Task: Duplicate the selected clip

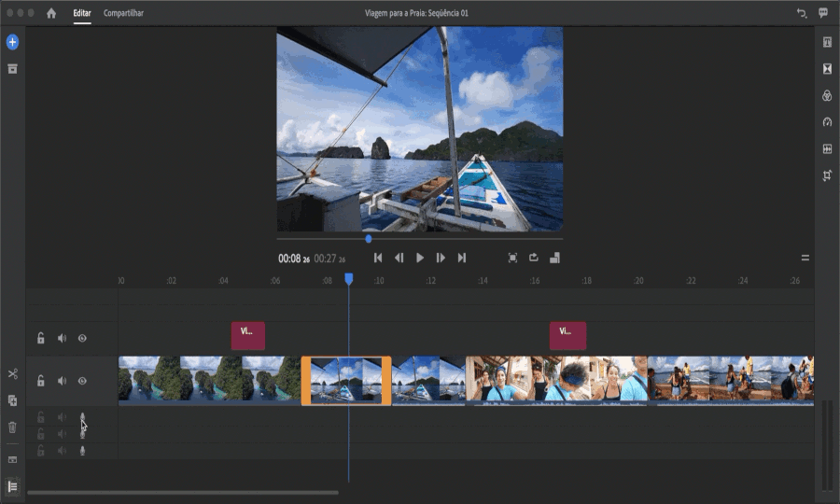Action: coord(12,400)
